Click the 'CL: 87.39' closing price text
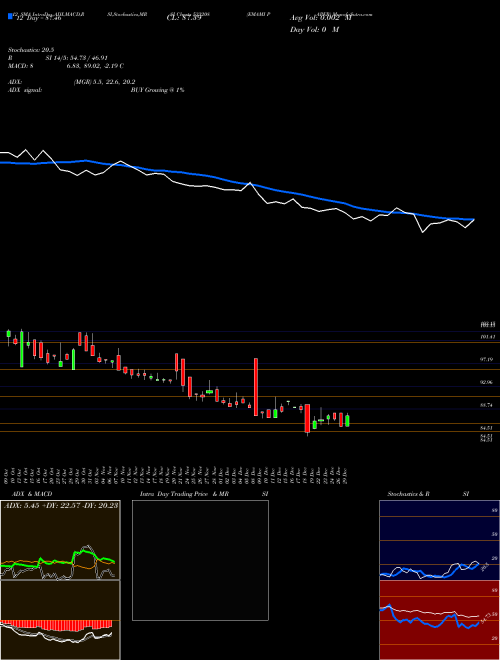The height and width of the screenshot is (660, 500). pyautogui.click(x=184, y=18)
